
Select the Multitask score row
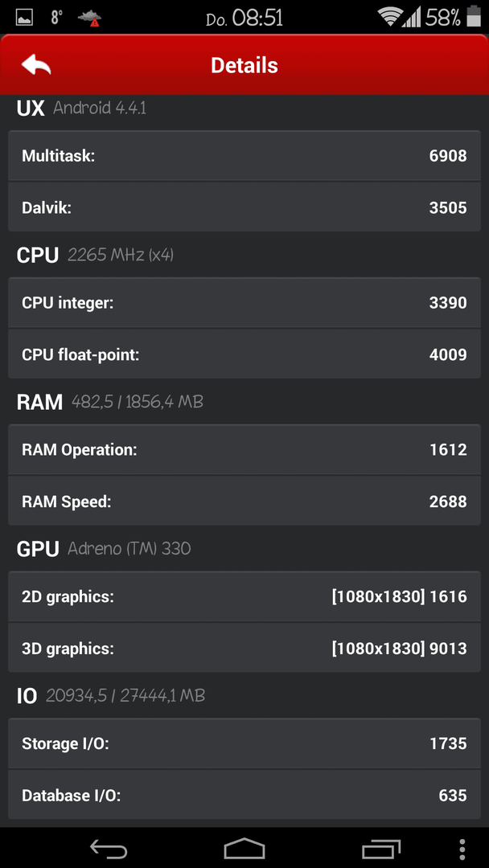244,156
